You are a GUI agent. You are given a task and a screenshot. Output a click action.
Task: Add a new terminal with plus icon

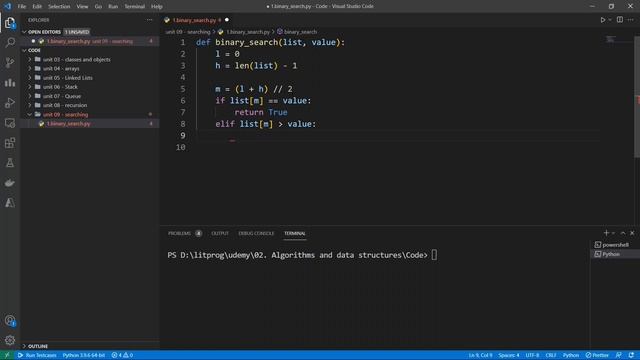606,233
